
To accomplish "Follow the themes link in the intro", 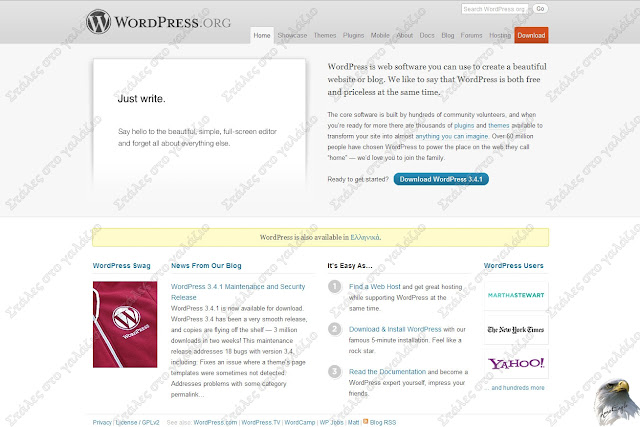I will point(499,125).
